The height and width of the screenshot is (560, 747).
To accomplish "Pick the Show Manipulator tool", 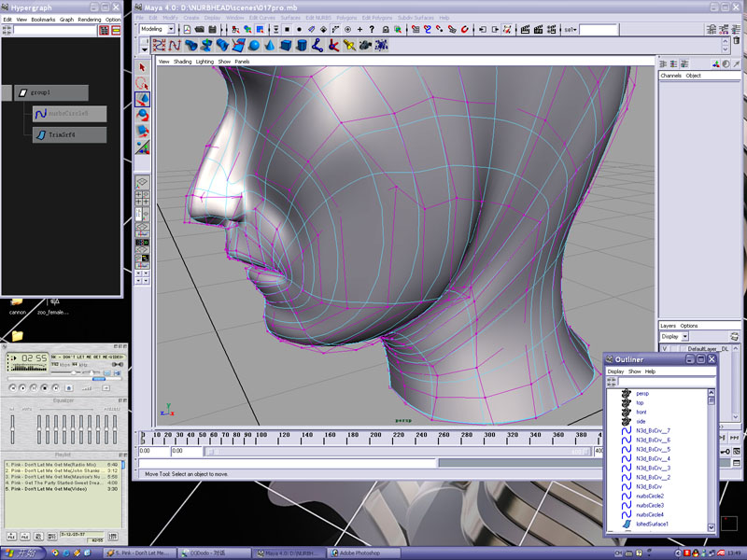I will pos(142,147).
